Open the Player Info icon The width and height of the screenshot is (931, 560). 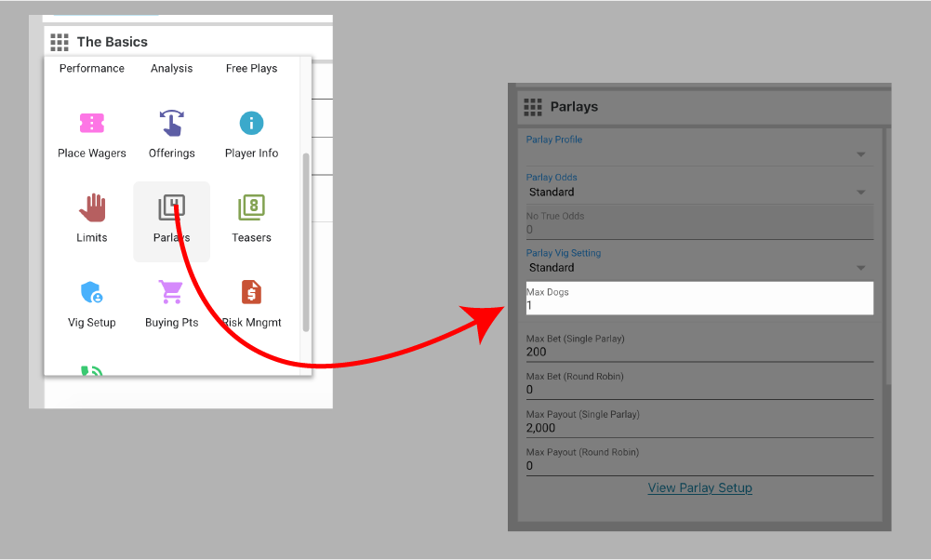[251, 124]
